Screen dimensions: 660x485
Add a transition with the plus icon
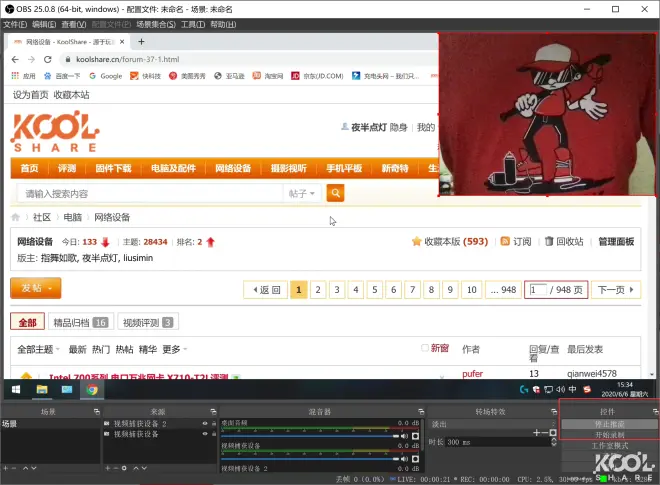(536, 432)
